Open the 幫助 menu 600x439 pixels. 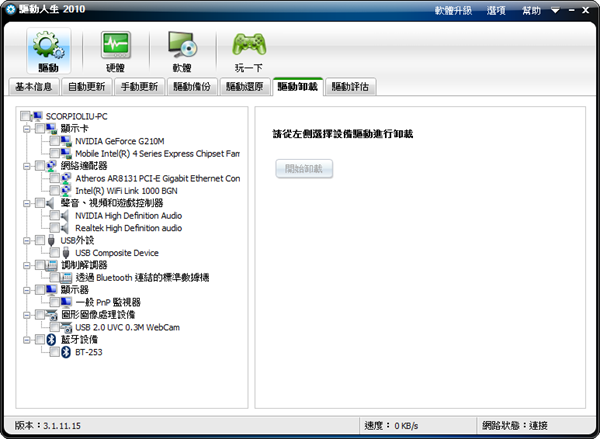coord(532,10)
